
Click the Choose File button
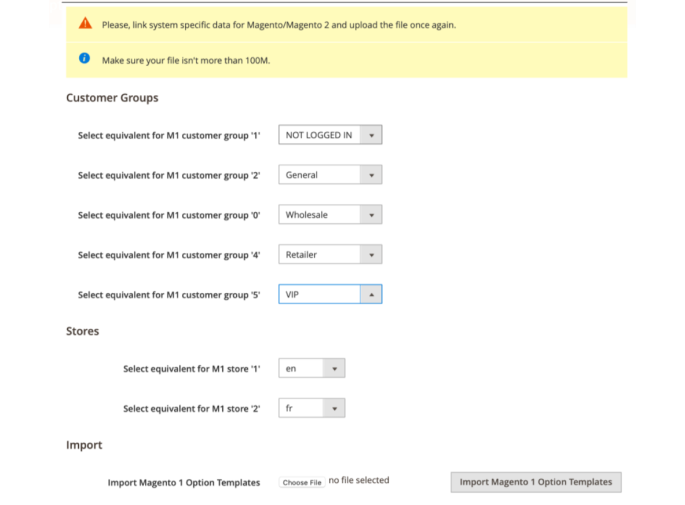click(x=301, y=482)
